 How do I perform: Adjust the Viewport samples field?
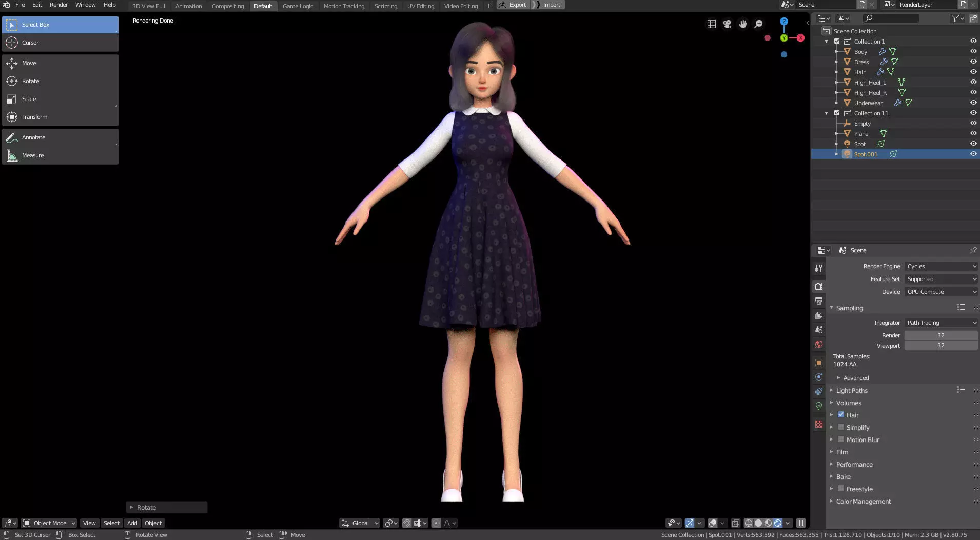click(x=940, y=345)
